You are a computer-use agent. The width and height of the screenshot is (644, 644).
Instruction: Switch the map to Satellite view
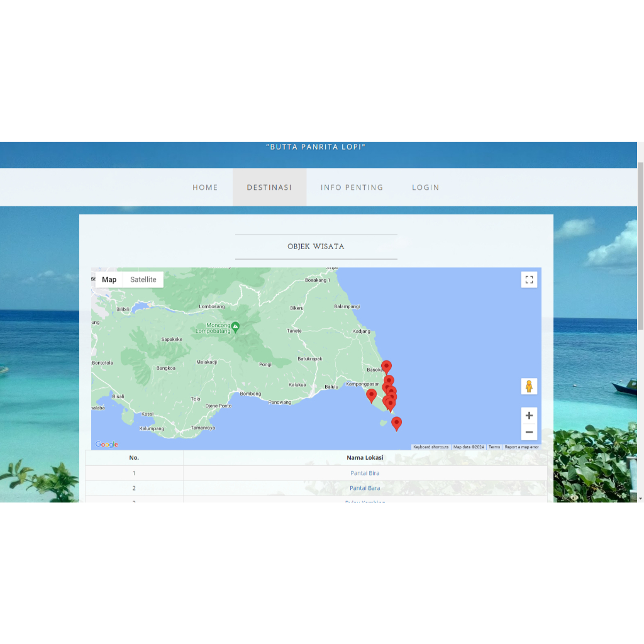(x=143, y=279)
